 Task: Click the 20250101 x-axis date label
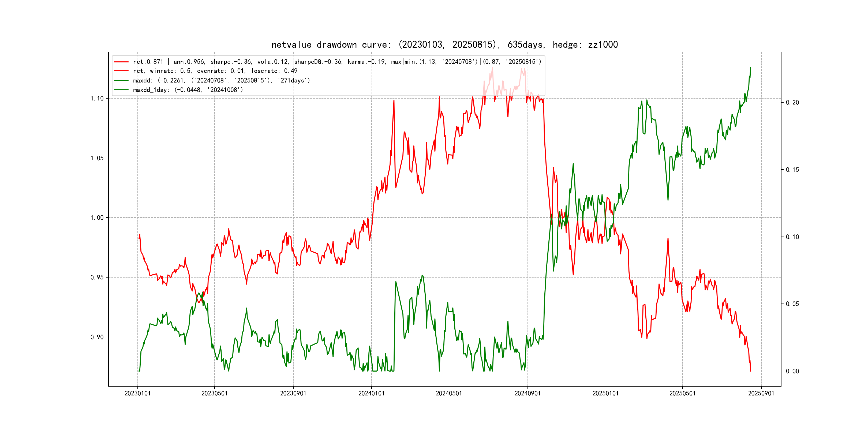[x=605, y=394]
